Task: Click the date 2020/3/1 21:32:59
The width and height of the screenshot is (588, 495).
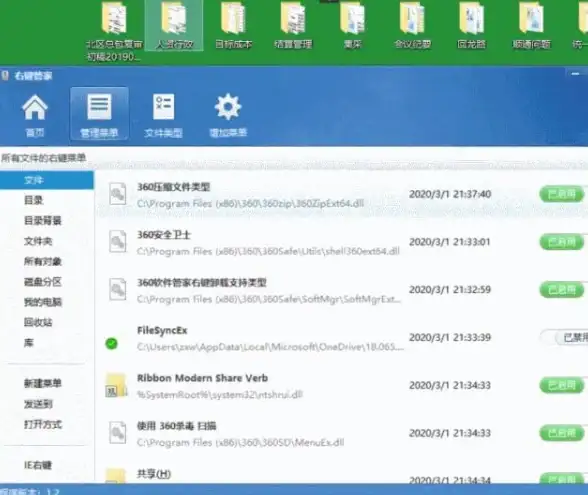Action: point(450,290)
